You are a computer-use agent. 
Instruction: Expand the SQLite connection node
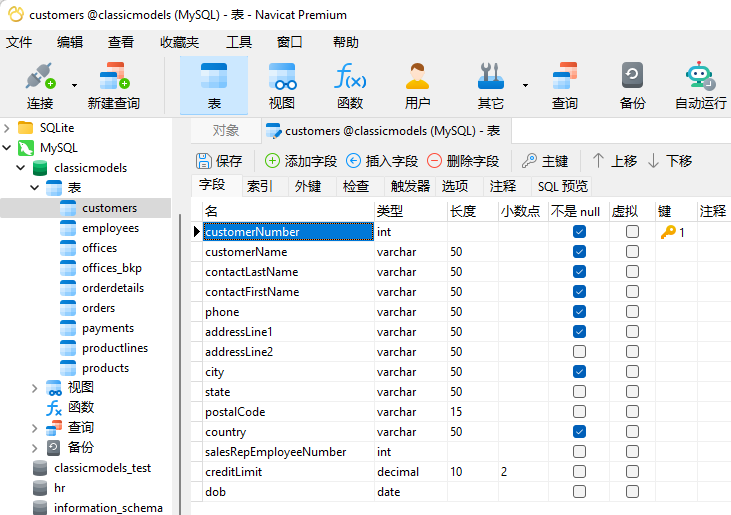[x=7, y=128]
